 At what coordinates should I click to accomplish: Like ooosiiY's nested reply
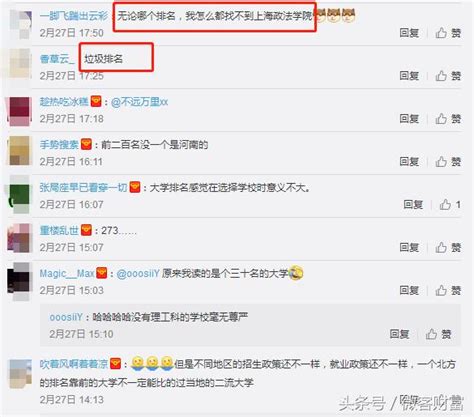pyautogui.click(x=438, y=334)
